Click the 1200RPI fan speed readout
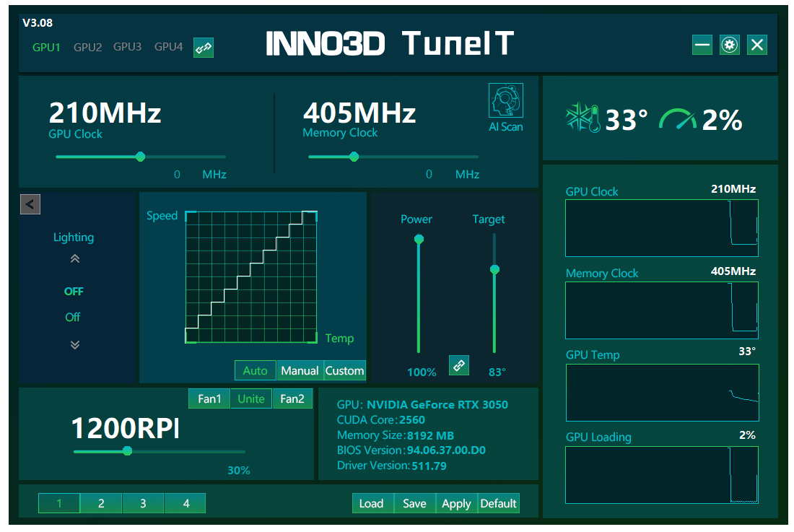 pos(126,429)
